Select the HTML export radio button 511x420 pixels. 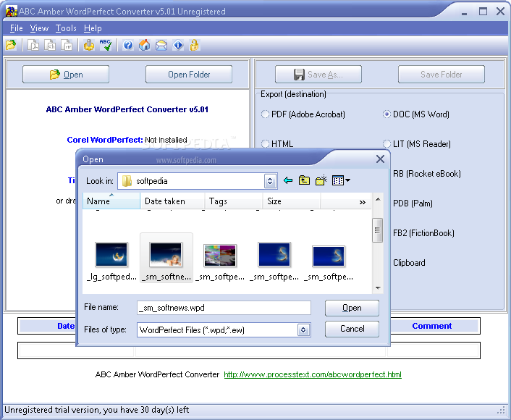tap(266, 144)
